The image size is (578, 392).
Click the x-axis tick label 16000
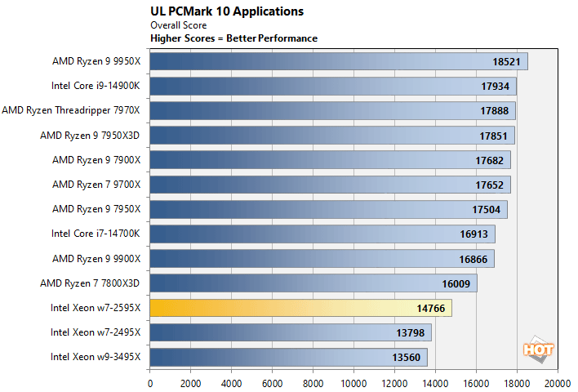(x=476, y=384)
